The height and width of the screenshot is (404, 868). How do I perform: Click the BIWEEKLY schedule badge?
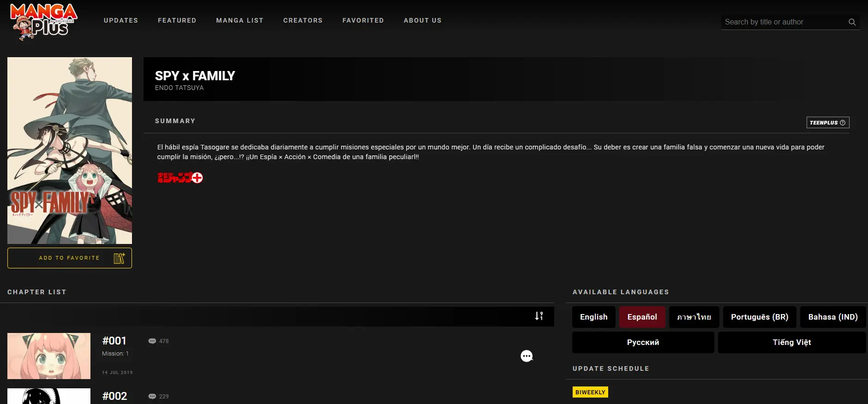tap(590, 392)
